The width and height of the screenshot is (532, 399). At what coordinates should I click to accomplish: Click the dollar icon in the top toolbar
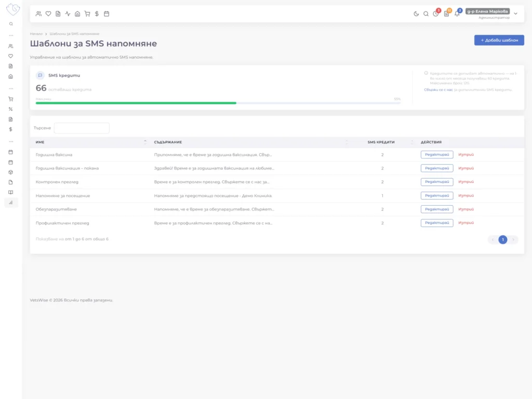click(97, 14)
